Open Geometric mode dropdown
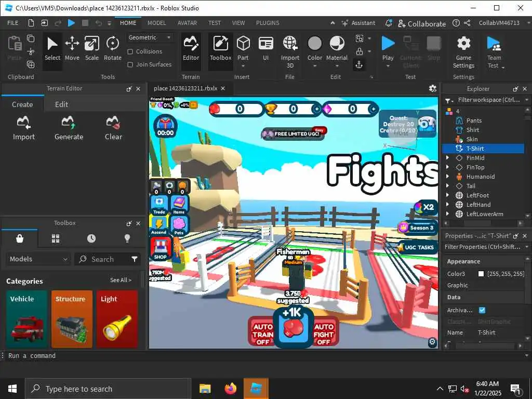 coord(150,37)
